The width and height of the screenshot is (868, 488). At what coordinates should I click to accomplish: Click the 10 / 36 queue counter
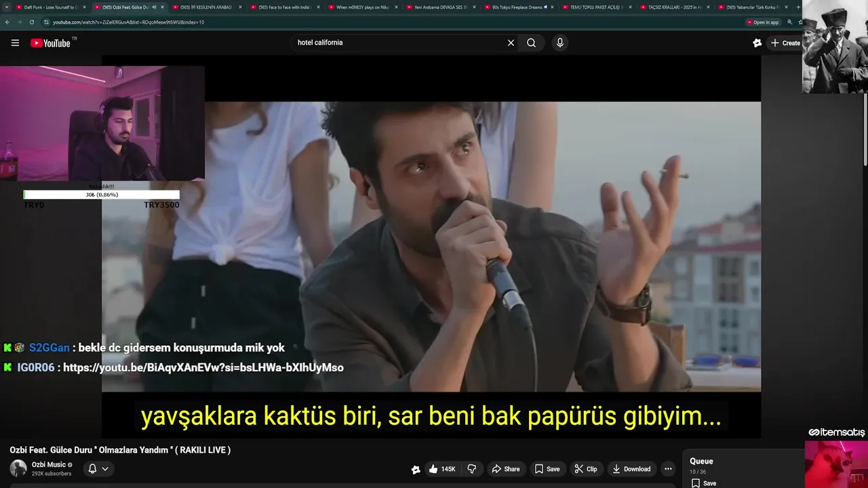tap(698, 472)
